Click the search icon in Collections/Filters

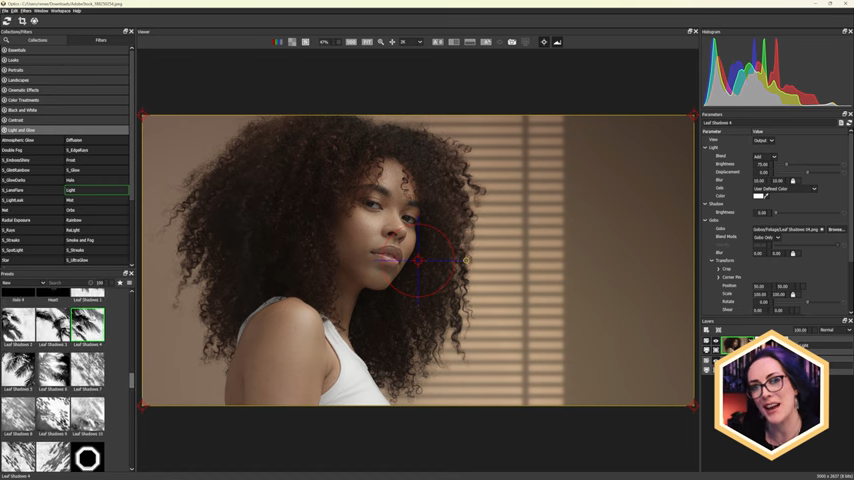(x=6, y=40)
